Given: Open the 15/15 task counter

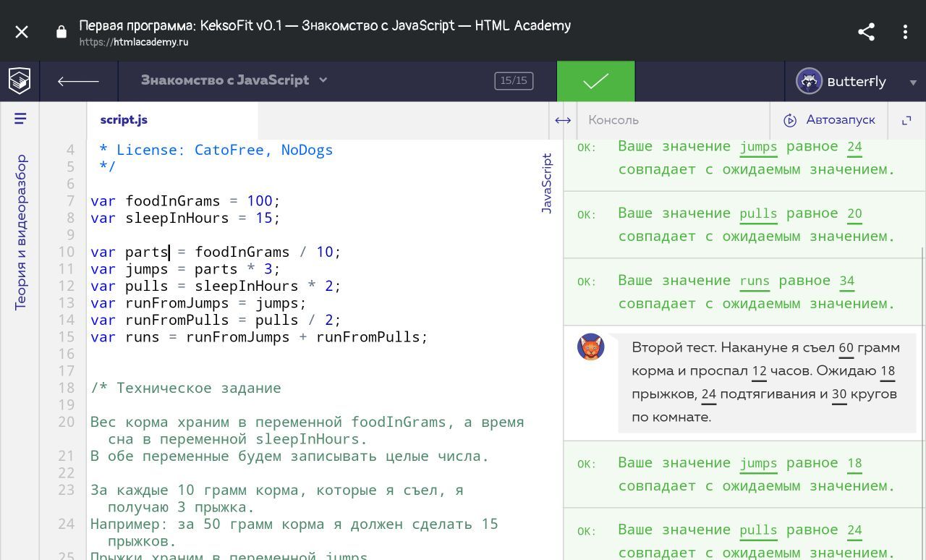Looking at the screenshot, I should [x=514, y=81].
